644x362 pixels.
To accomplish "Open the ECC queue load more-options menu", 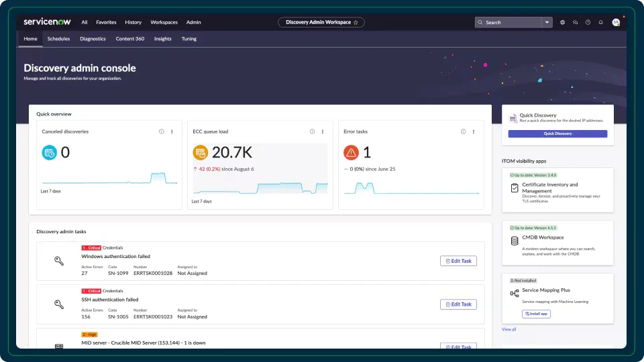I will (x=323, y=131).
